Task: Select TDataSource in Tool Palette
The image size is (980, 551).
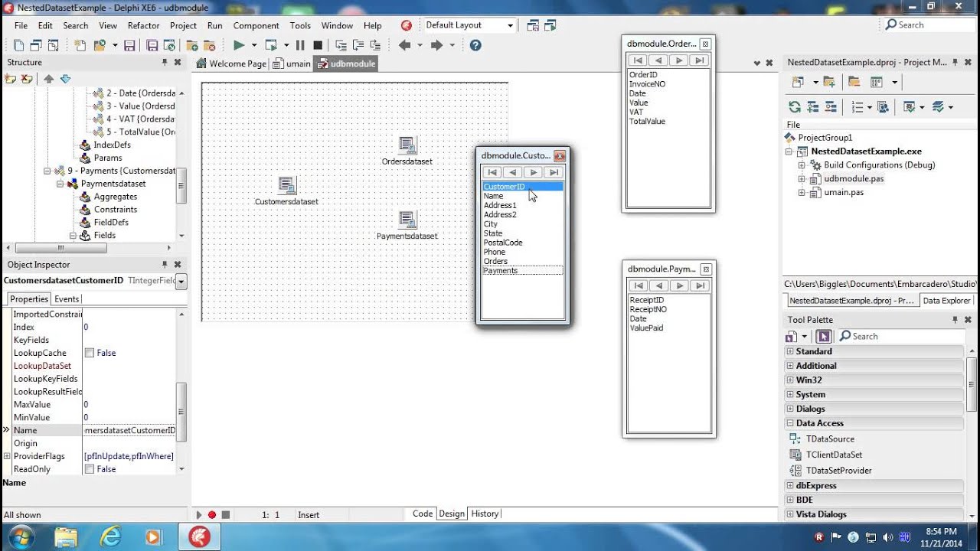Action: 830,439
